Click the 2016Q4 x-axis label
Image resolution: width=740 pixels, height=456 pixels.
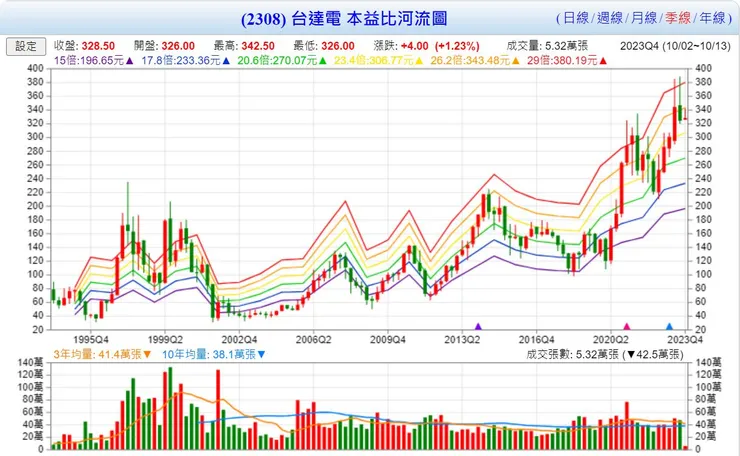coord(537,340)
